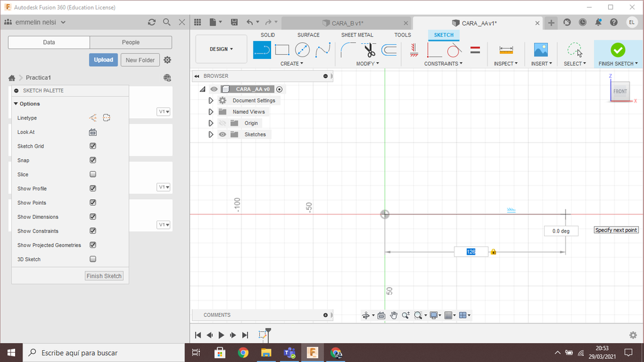
Task: Toggle the Sketch Grid checkbox
Action: click(93, 146)
